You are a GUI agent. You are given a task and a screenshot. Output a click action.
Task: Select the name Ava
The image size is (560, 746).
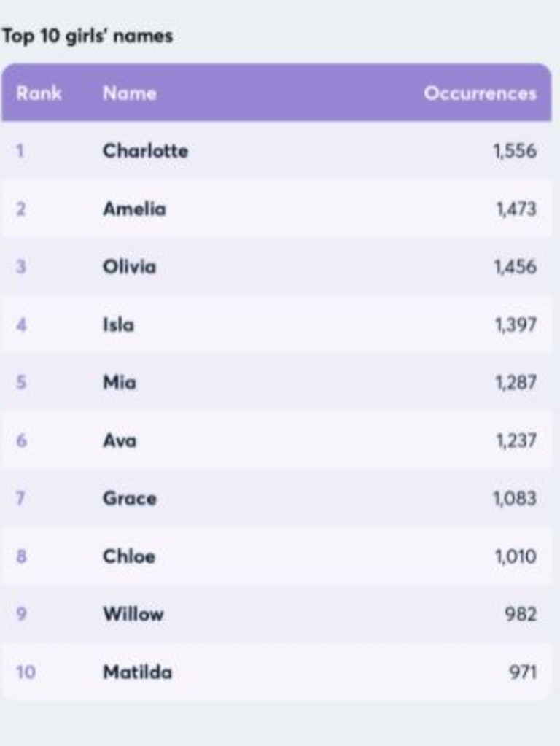tap(120, 440)
